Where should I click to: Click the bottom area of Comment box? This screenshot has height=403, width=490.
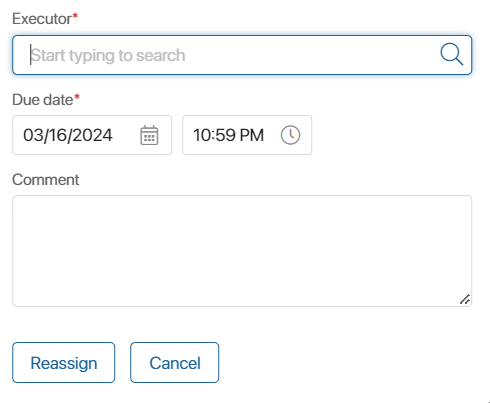(242, 293)
